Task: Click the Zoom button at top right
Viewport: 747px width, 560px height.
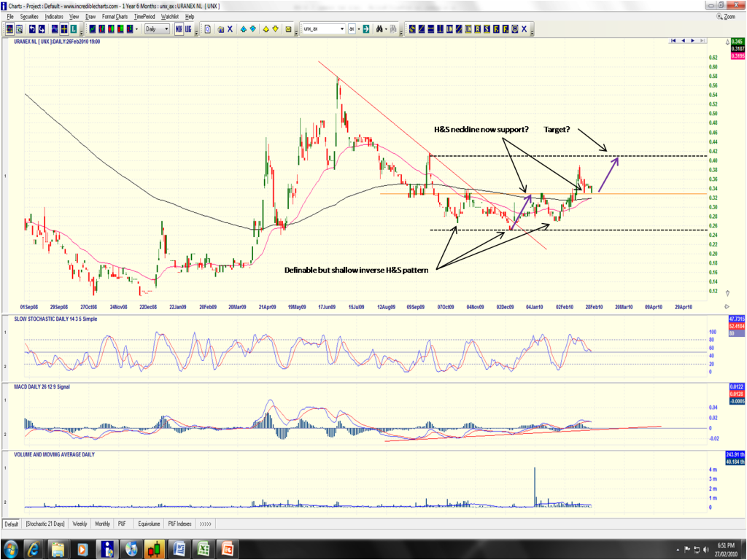Action: point(726,17)
